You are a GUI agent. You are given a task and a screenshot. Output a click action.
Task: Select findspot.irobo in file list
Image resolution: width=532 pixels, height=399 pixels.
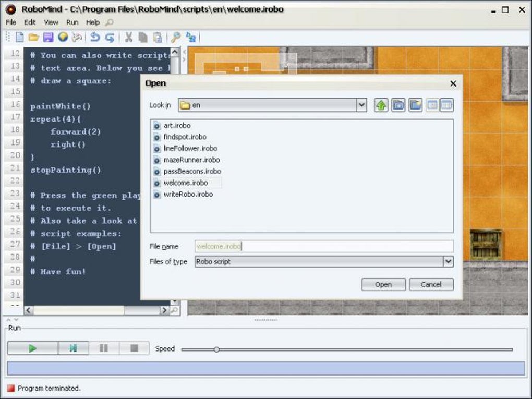coord(185,137)
